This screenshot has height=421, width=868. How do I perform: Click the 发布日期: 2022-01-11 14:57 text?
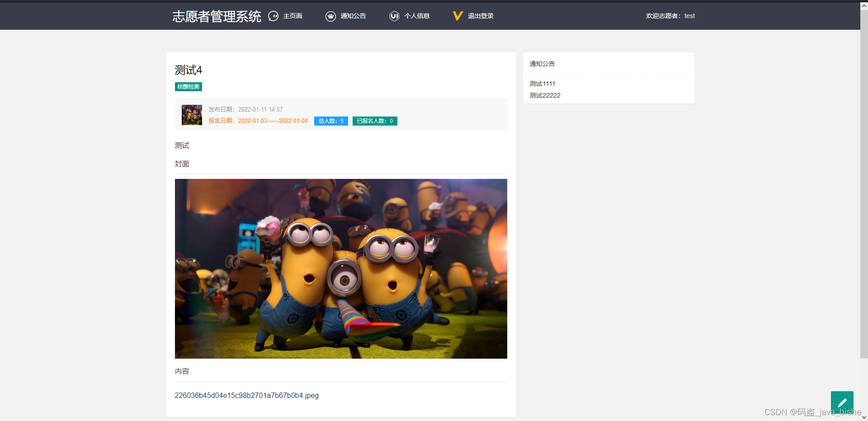(245, 109)
